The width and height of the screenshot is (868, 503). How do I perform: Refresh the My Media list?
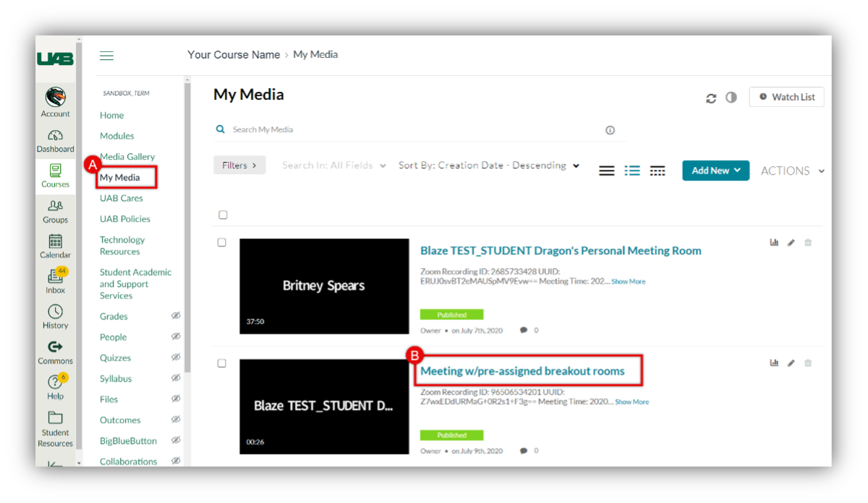[x=711, y=97]
